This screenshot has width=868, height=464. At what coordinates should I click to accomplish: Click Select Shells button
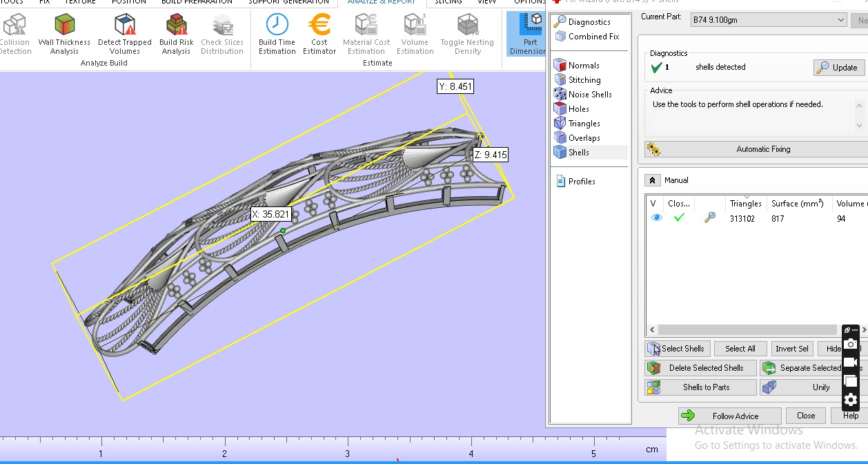pyautogui.click(x=676, y=349)
